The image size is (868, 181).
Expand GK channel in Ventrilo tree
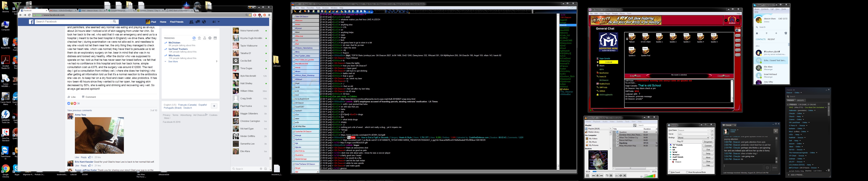pos(671,150)
